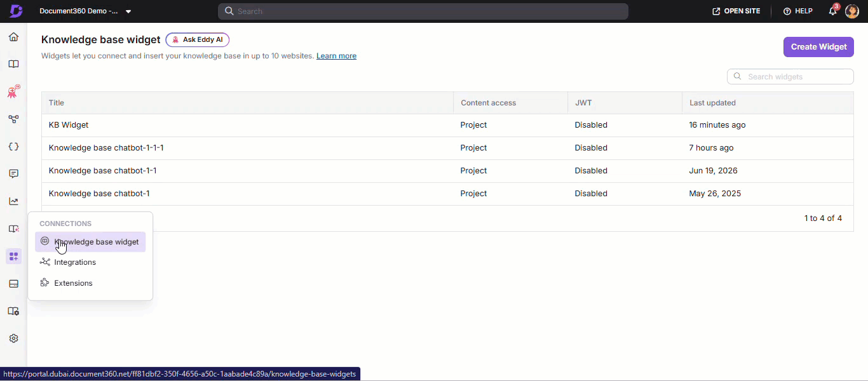Click the Create Widget button
868x381 pixels.
click(x=818, y=46)
